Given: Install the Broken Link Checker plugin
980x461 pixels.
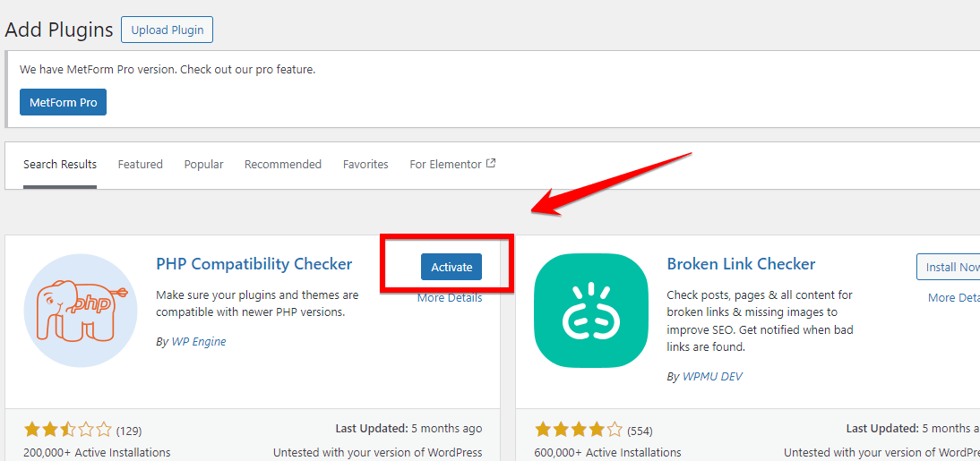Looking at the screenshot, I should [x=950, y=267].
